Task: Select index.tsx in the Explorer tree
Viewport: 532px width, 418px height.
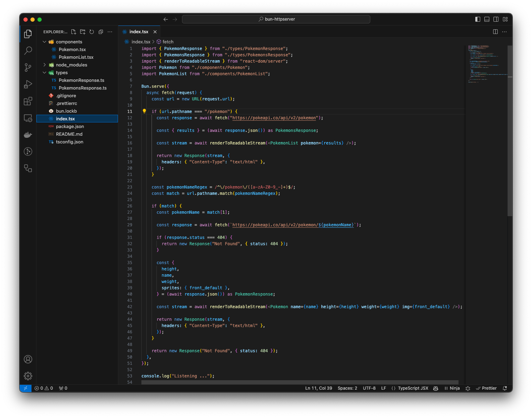Action: (x=77, y=119)
